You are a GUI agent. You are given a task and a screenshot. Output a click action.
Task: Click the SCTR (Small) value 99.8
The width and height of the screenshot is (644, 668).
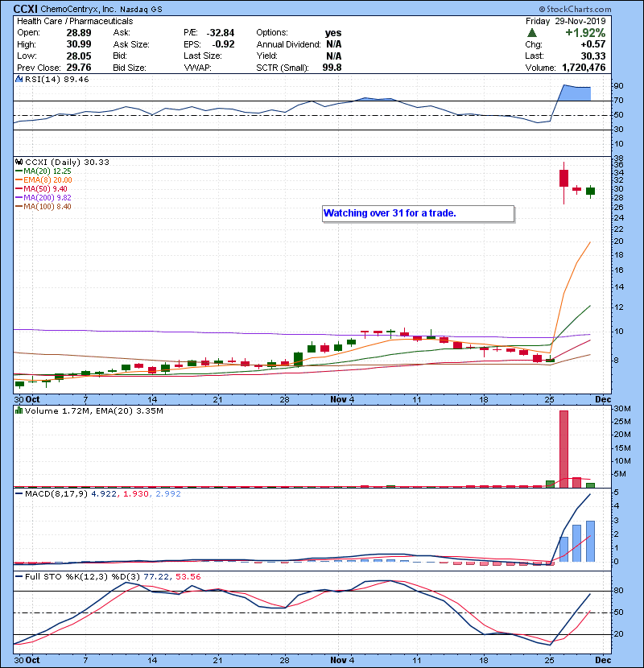click(x=332, y=68)
